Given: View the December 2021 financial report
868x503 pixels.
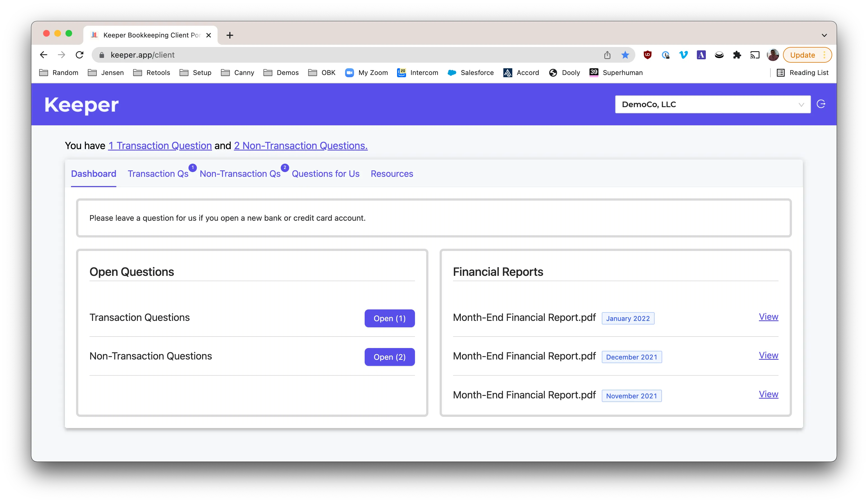Looking at the screenshot, I should 768,355.
